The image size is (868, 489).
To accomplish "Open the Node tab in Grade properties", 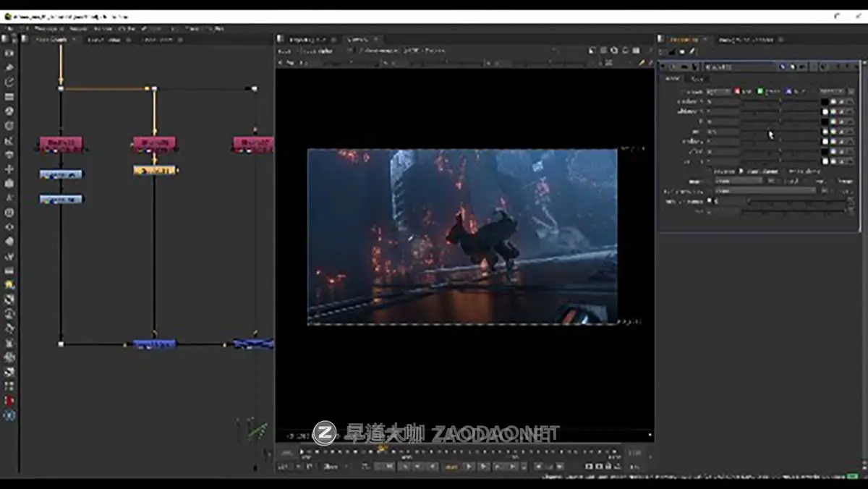I will coord(697,78).
